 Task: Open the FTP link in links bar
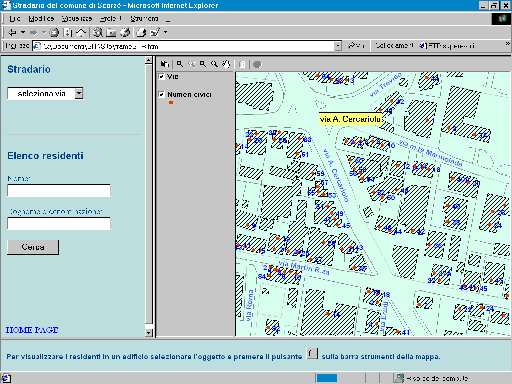[447, 45]
